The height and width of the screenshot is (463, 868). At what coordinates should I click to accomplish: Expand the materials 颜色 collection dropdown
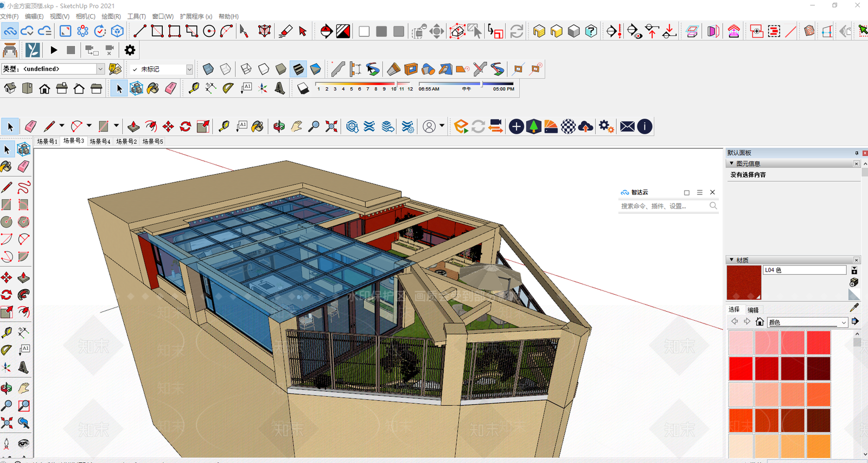pos(844,322)
